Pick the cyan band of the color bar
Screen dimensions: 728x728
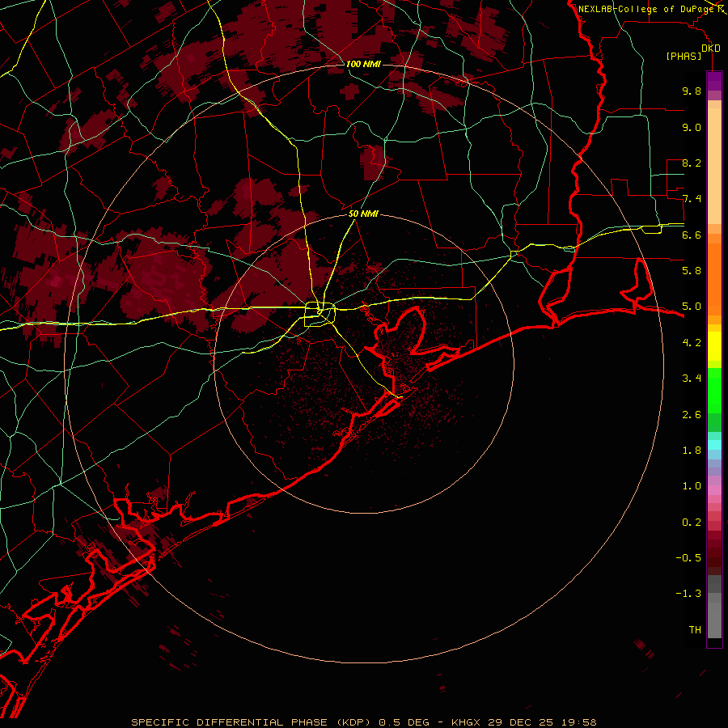[x=714, y=445]
